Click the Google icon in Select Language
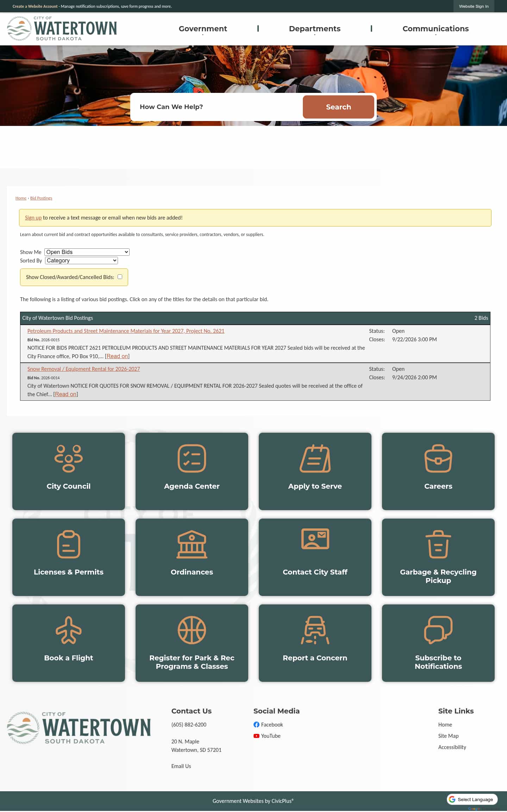507x812 pixels. (x=452, y=799)
